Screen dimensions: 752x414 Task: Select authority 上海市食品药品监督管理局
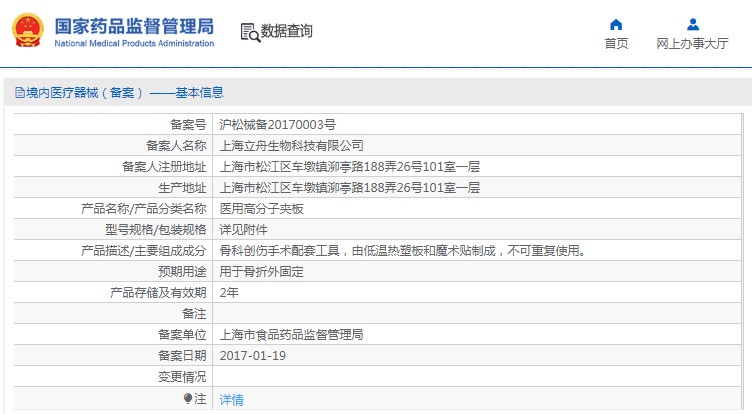click(291, 334)
